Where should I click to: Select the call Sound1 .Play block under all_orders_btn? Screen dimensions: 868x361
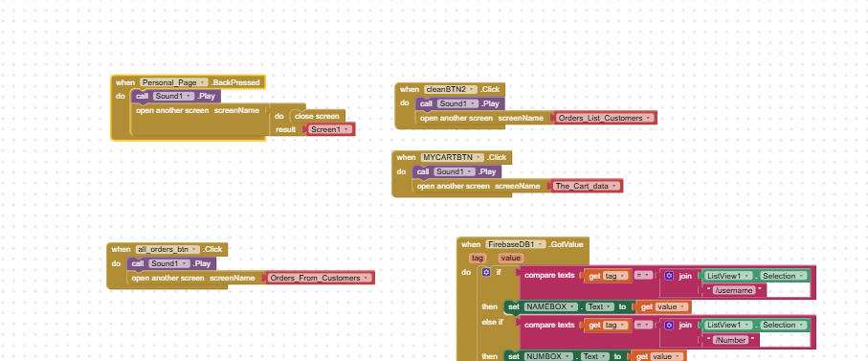[x=171, y=263]
